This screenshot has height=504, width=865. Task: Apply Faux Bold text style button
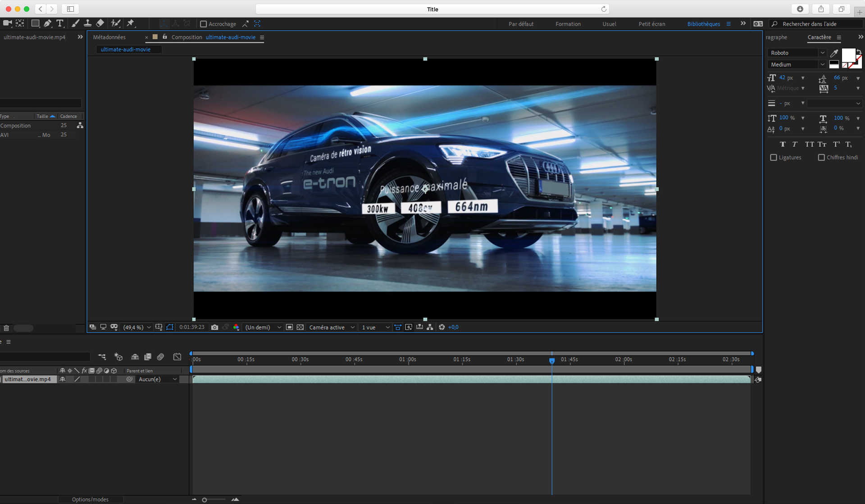[783, 145]
